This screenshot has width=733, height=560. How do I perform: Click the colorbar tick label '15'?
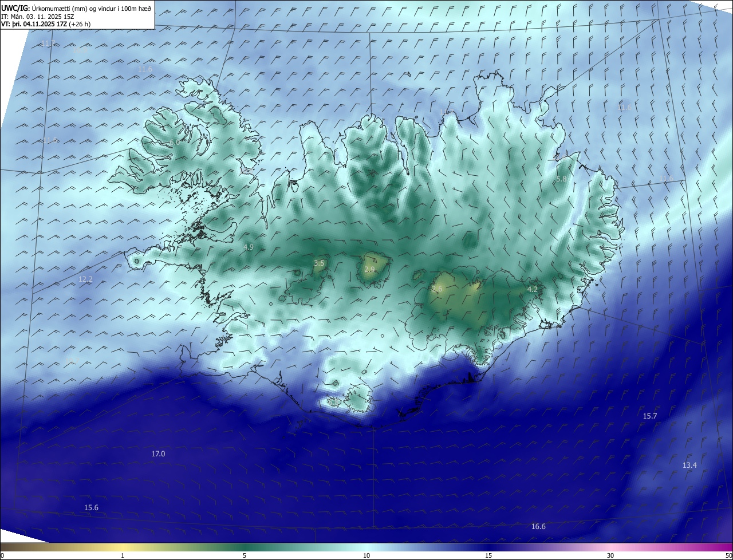coord(488,555)
